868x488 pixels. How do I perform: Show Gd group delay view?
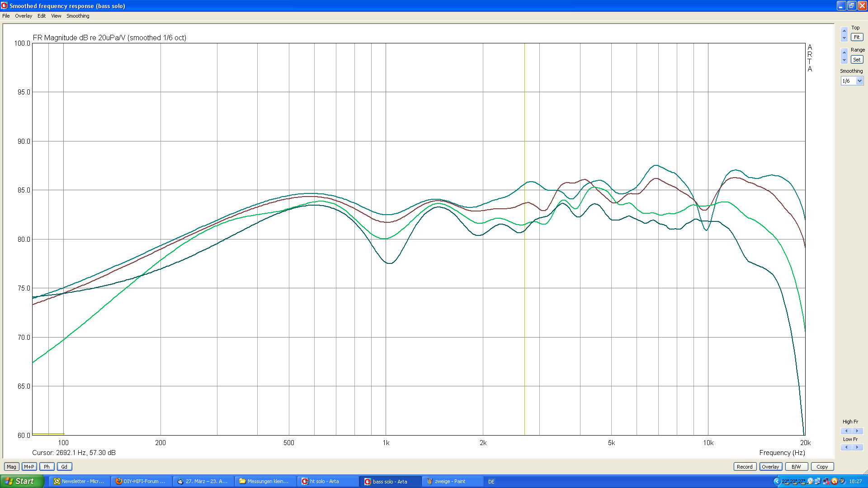coord(64,467)
